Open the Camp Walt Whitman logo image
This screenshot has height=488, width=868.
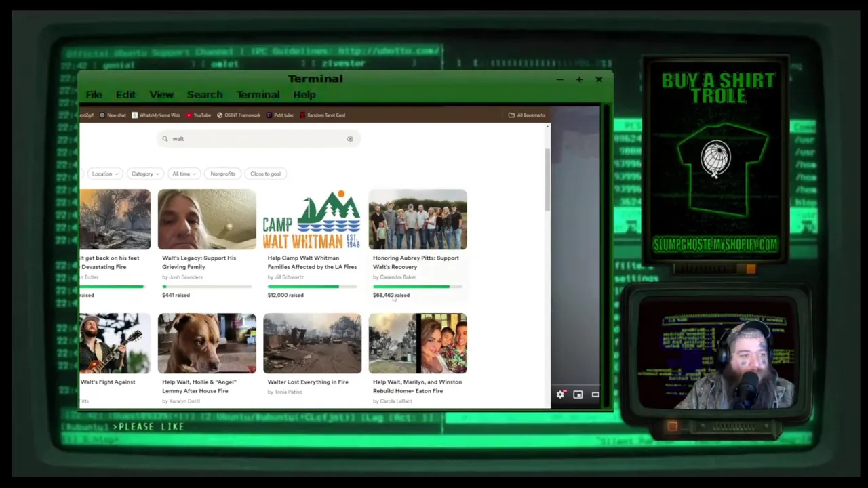tap(312, 220)
